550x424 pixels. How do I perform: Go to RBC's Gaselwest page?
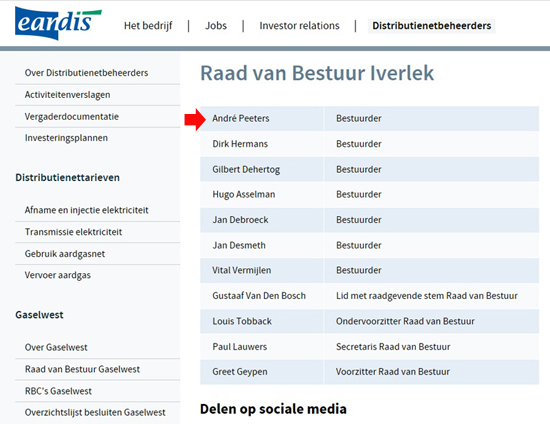(58, 391)
